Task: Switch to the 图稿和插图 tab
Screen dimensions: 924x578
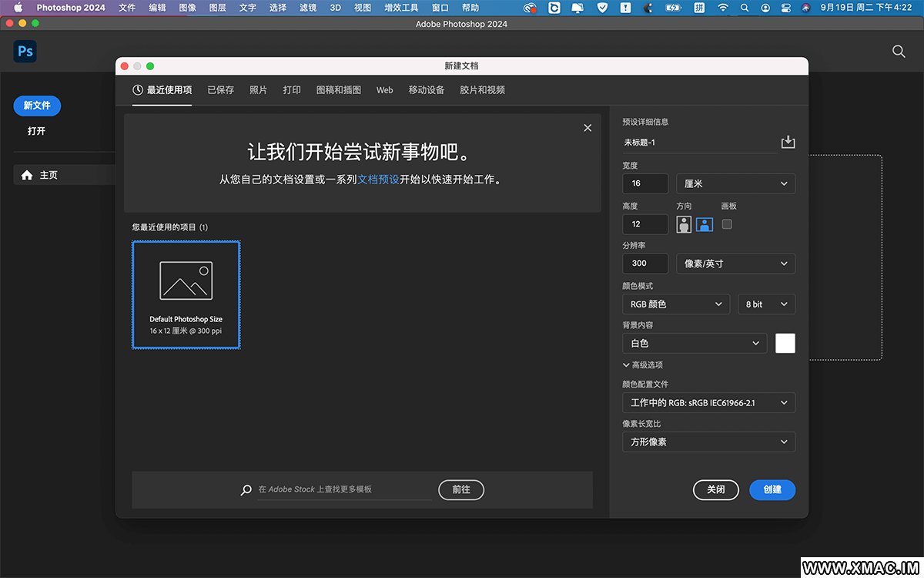Action: click(x=339, y=90)
